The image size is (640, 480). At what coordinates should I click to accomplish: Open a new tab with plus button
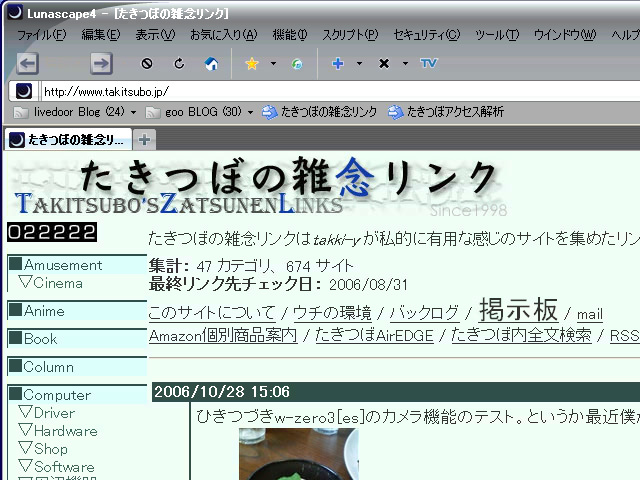[145, 139]
